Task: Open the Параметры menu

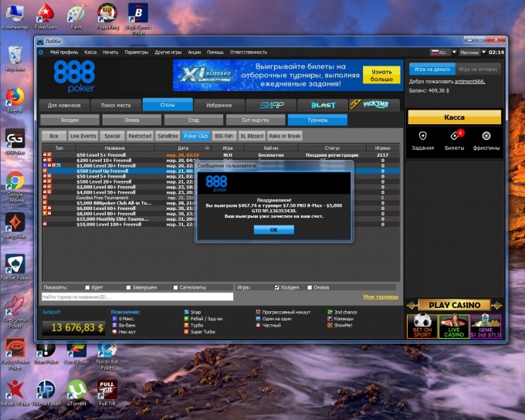Action: coord(137,52)
